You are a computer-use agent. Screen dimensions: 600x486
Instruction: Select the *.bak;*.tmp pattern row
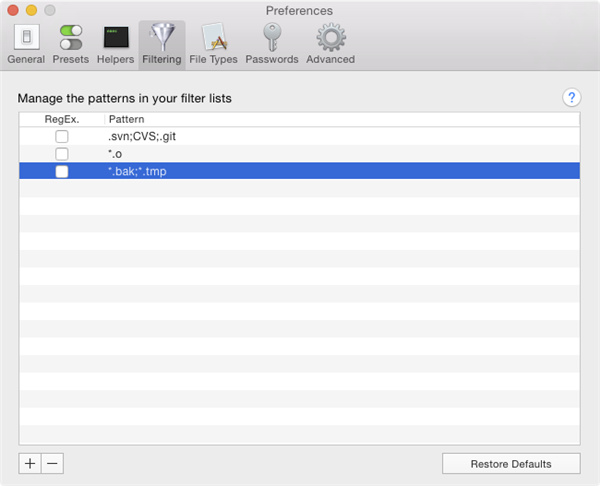300,172
